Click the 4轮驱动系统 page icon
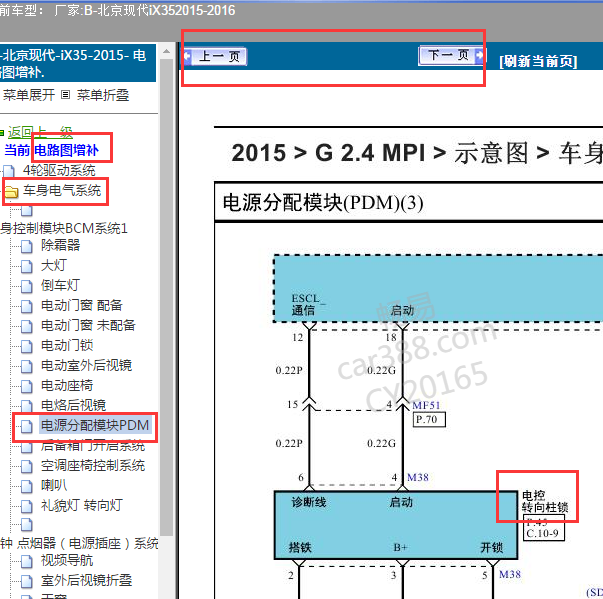Viewport: 603px width, 599px height. [9, 171]
